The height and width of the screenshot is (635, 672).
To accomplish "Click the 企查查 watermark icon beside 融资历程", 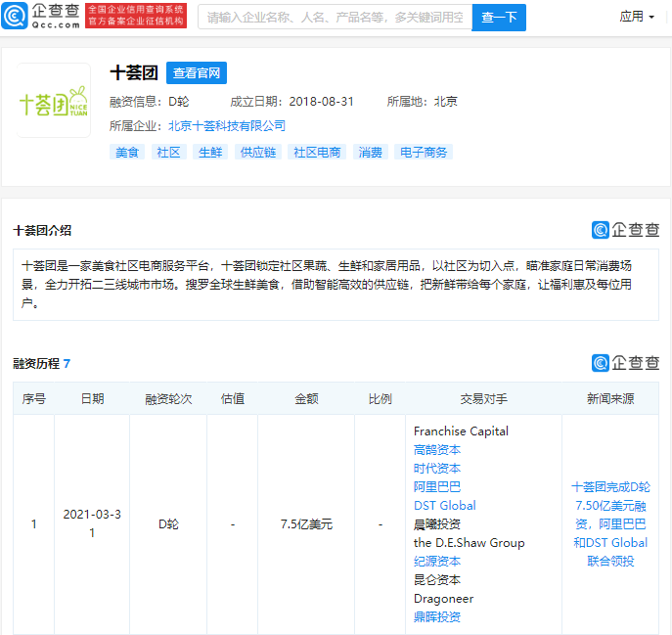I will tap(626, 363).
